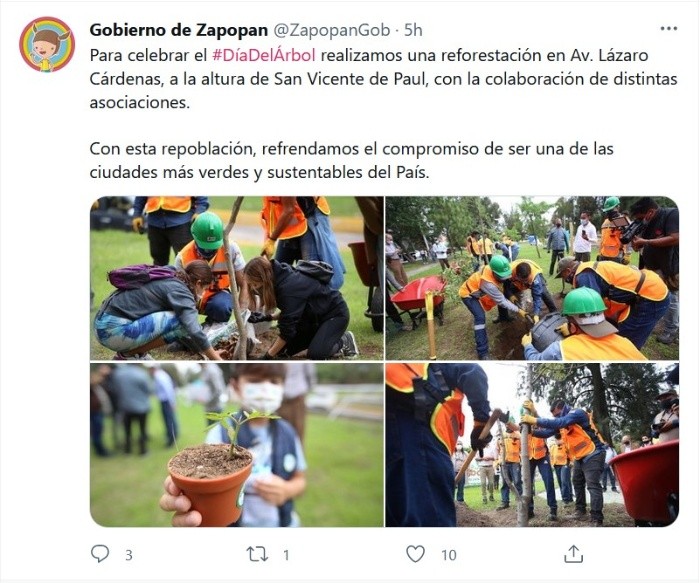Open photo of women planting a tree

click(x=237, y=278)
